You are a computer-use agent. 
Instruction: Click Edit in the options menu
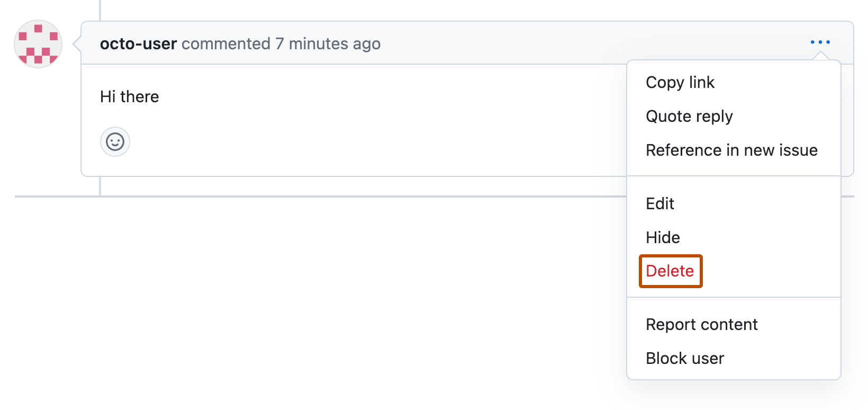click(x=659, y=203)
